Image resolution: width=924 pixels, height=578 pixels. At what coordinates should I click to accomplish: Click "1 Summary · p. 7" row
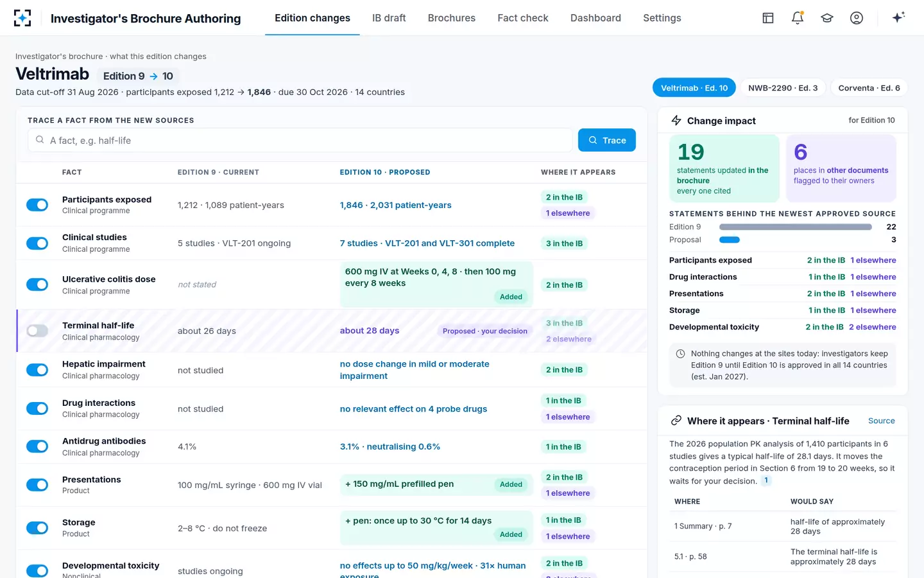coord(782,526)
